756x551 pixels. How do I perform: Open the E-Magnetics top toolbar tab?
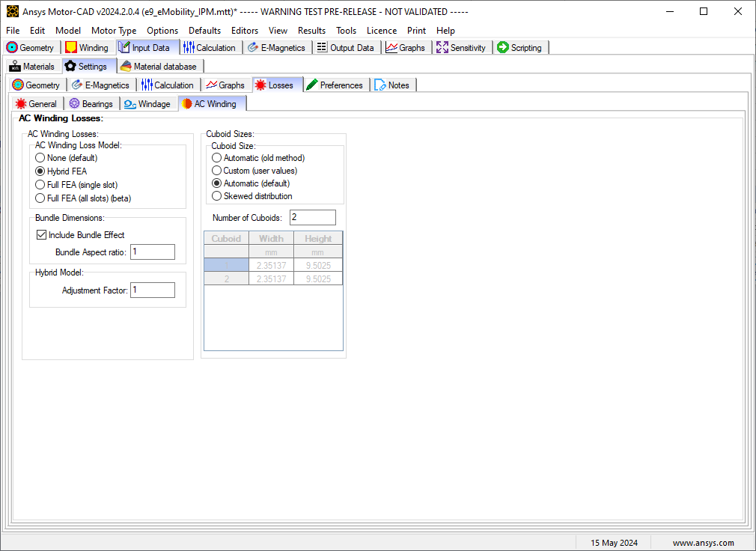(275, 47)
